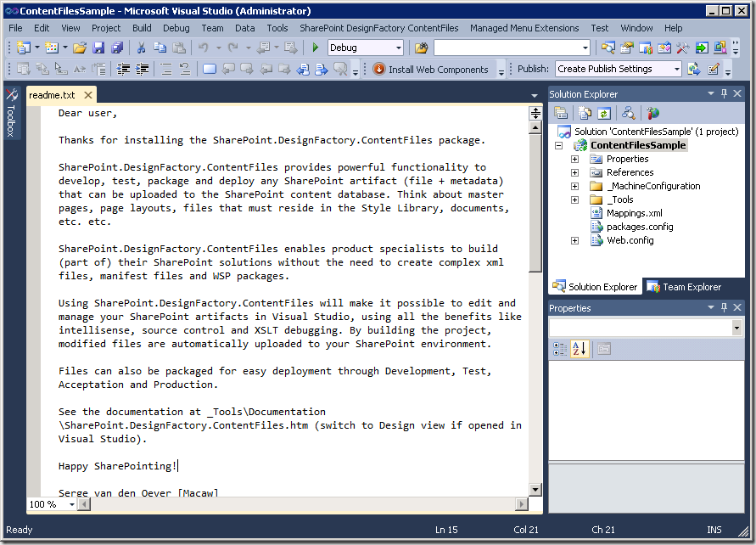Click the Show All Files icon
This screenshot has width=756, height=545.
coord(585,114)
